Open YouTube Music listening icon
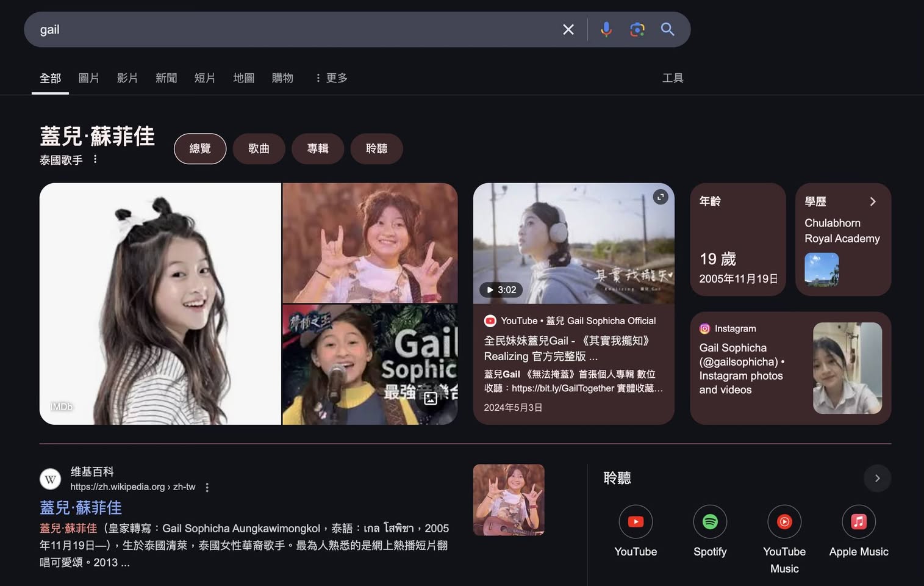The image size is (924, 586). 784,522
